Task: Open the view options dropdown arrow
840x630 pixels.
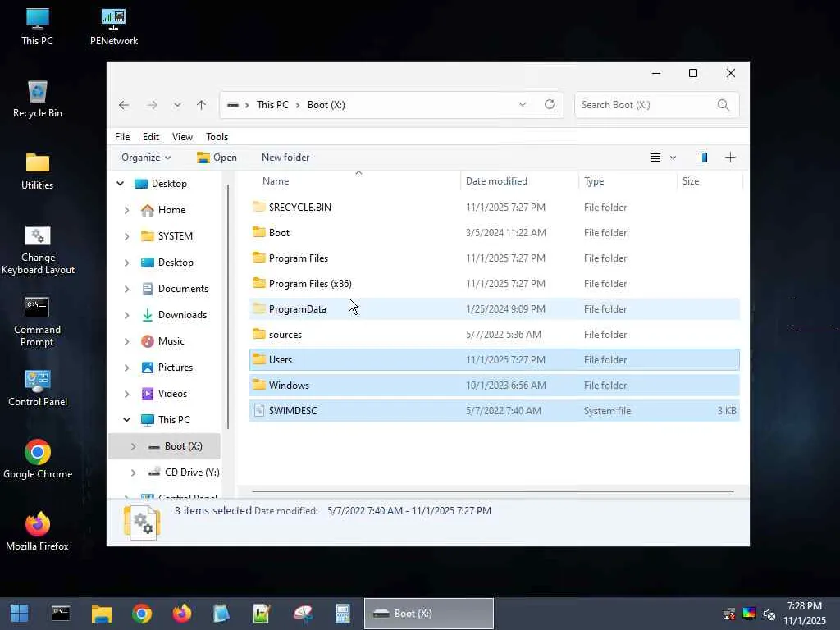Action: 673,157
